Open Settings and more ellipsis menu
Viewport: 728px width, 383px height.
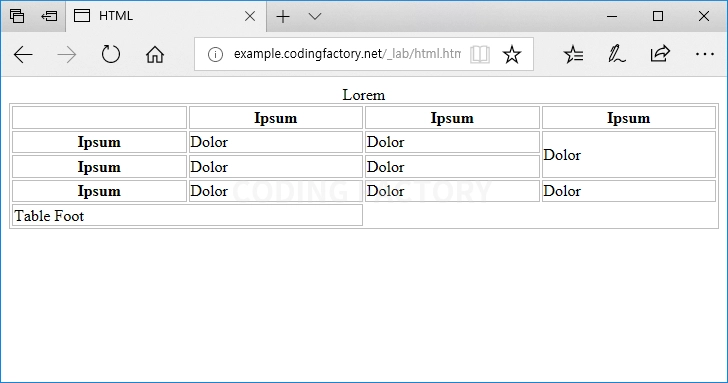[704, 54]
